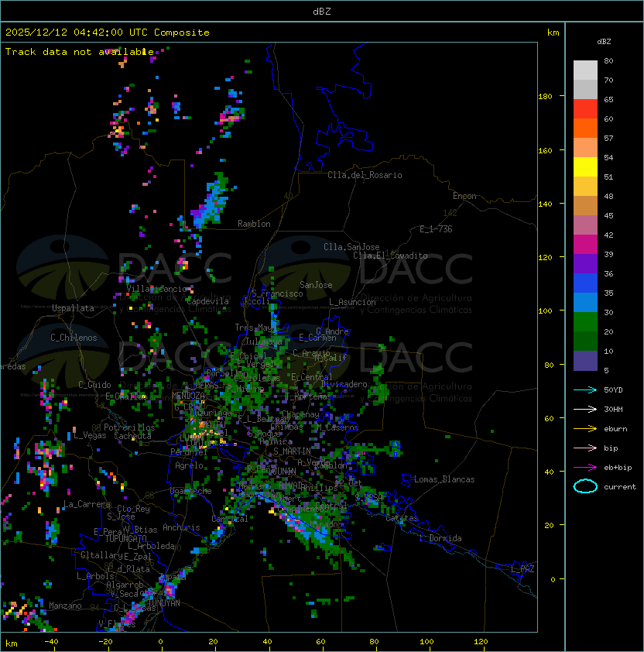Screen dimensions: 644x652
Task: Click the 'Agrelo' map label
Action: pyautogui.click(x=189, y=465)
